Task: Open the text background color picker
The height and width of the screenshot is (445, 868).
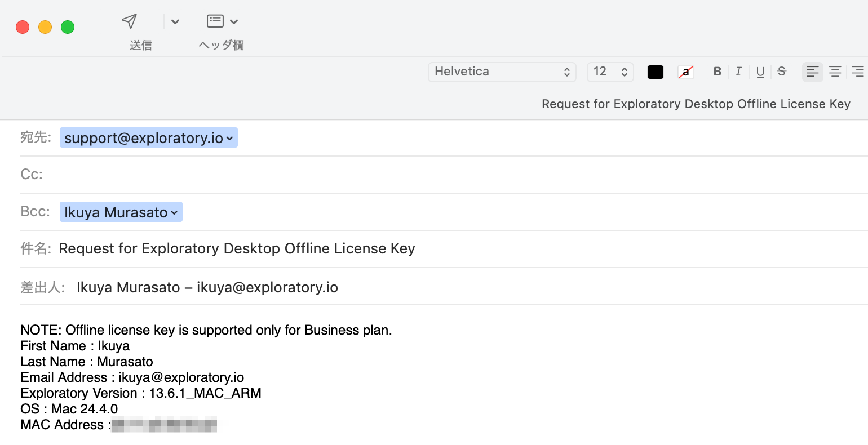Action: [685, 72]
